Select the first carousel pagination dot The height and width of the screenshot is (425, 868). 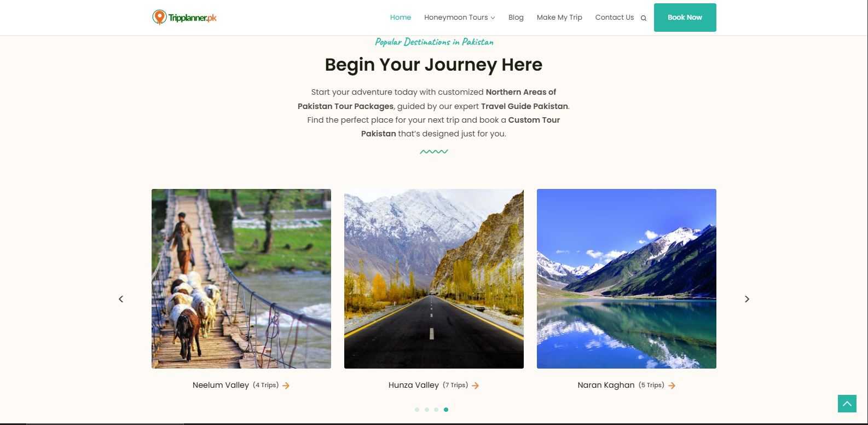pos(417,410)
